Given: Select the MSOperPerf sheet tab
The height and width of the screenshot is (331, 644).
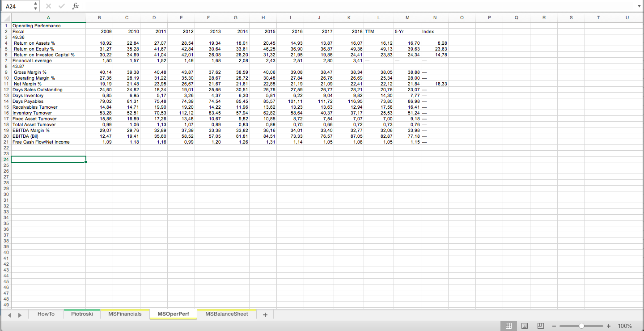Looking at the screenshot, I should click(x=174, y=314).
